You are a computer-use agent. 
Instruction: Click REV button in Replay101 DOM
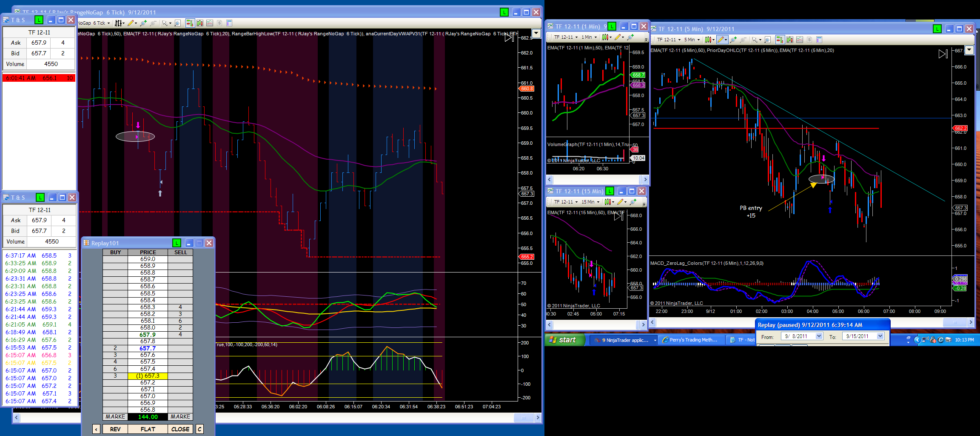click(x=115, y=429)
